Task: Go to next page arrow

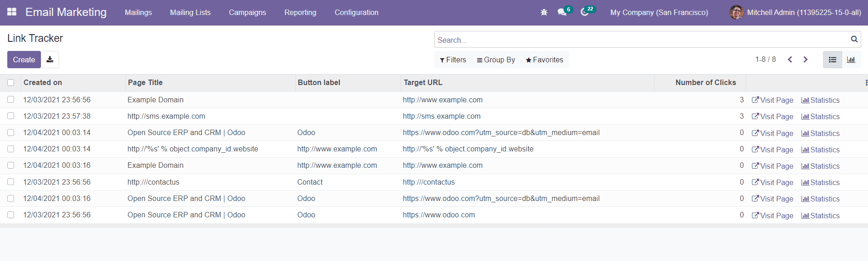Action: pyautogui.click(x=805, y=60)
